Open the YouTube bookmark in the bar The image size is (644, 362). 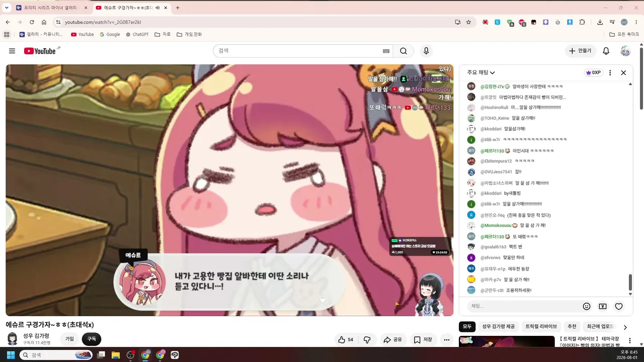[x=83, y=34]
